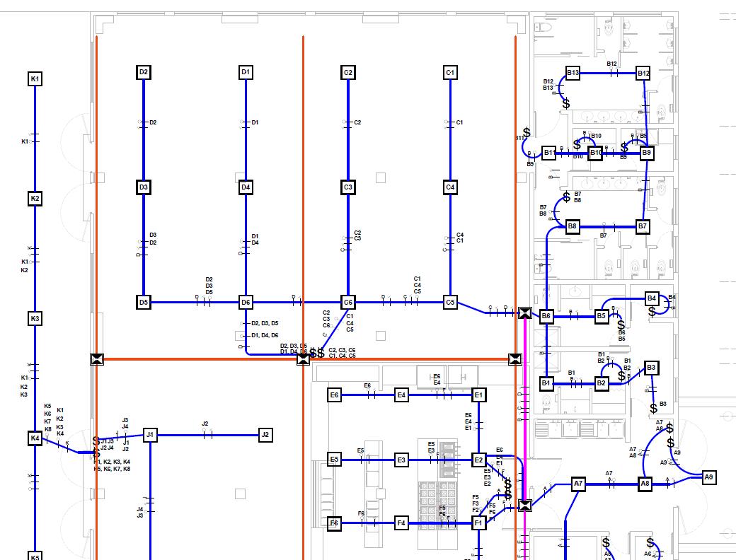Click the E2 fixture box
Screen dimensions: 736x560
[x=478, y=460]
